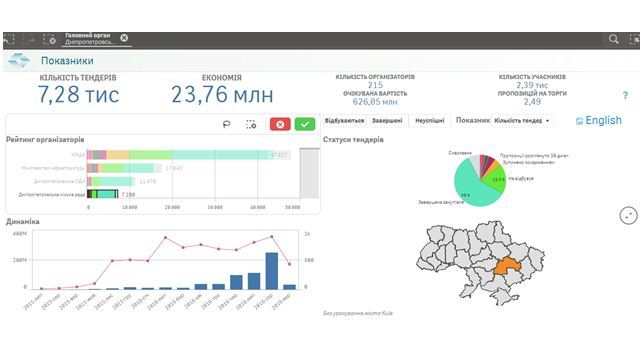Image resolution: width=640 pixels, height=360 pixels.
Task: Select the orange highlighted region on map
Action: tap(507, 267)
